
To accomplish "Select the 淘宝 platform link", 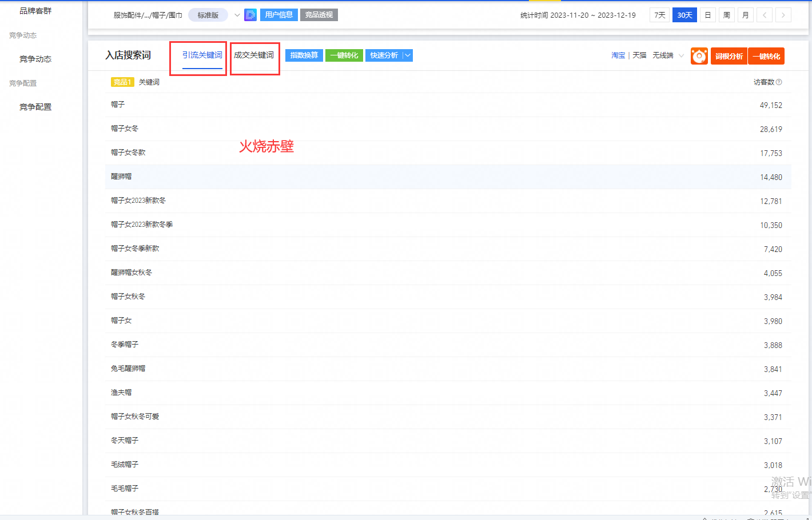I will click(618, 55).
